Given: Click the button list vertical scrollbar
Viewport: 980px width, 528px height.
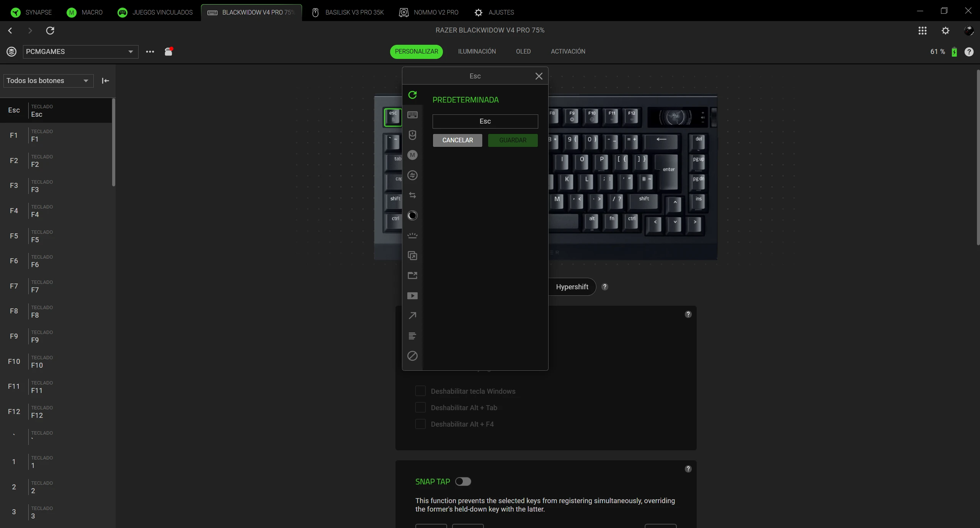Looking at the screenshot, I should [x=113, y=142].
